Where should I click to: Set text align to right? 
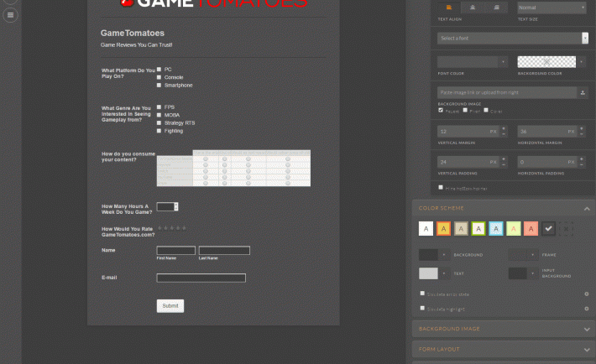click(496, 8)
